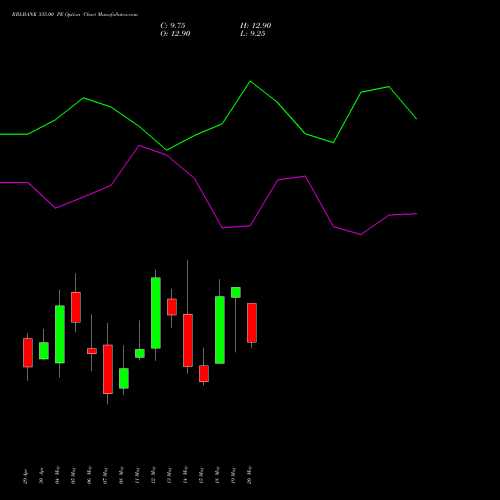Click the 13 May date label
The width and height of the screenshot is (500, 500).
tap(170, 475)
